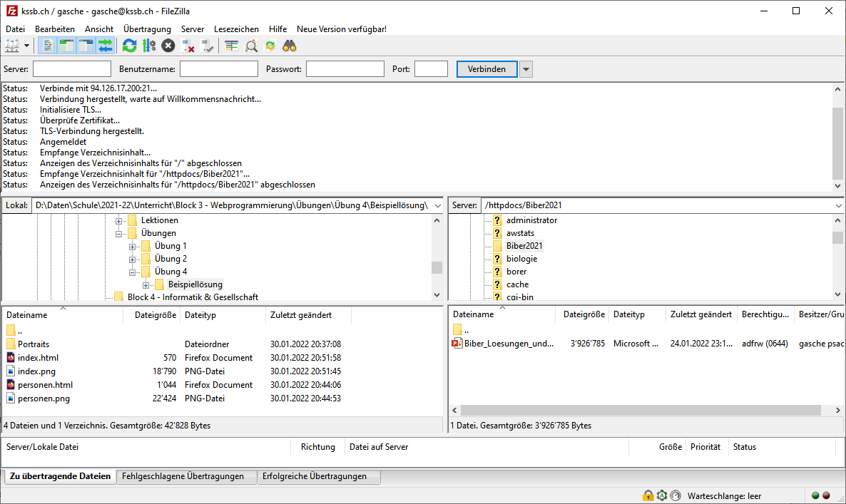This screenshot has width=846, height=504.
Task: Open the local path dropdown
Action: pyautogui.click(x=437, y=205)
